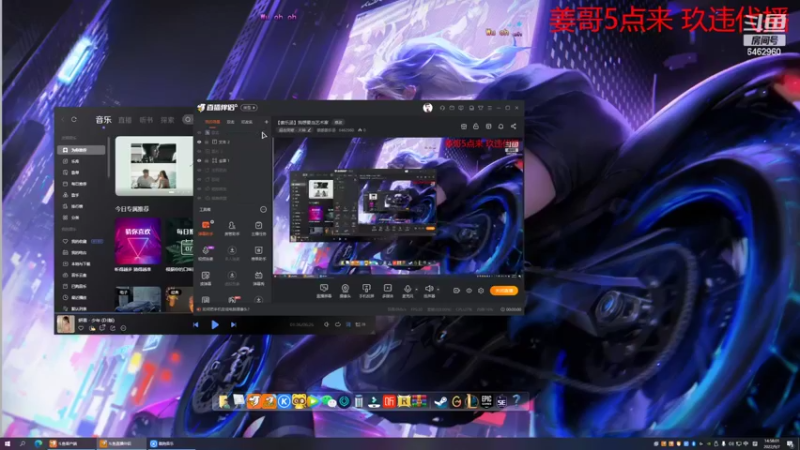Select the highlighted first item in the music sidebar

[x=81, y=150]
